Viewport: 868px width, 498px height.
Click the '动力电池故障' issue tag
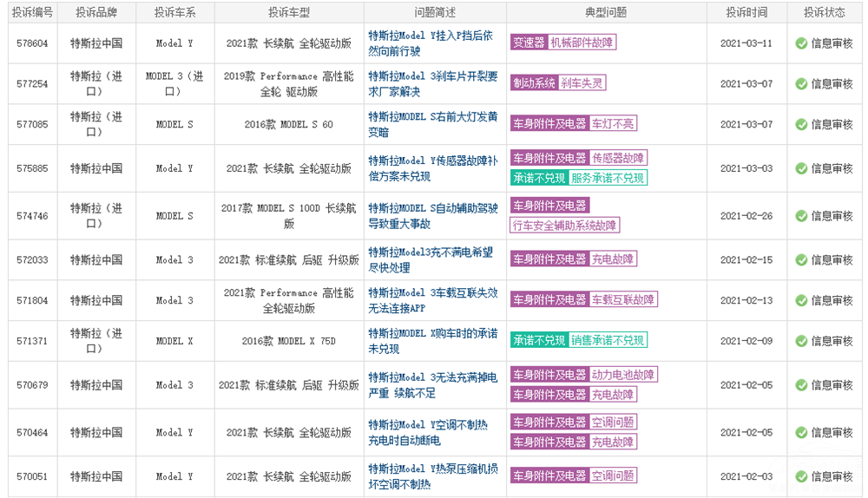pyautogui.click(x=623, y=375)
